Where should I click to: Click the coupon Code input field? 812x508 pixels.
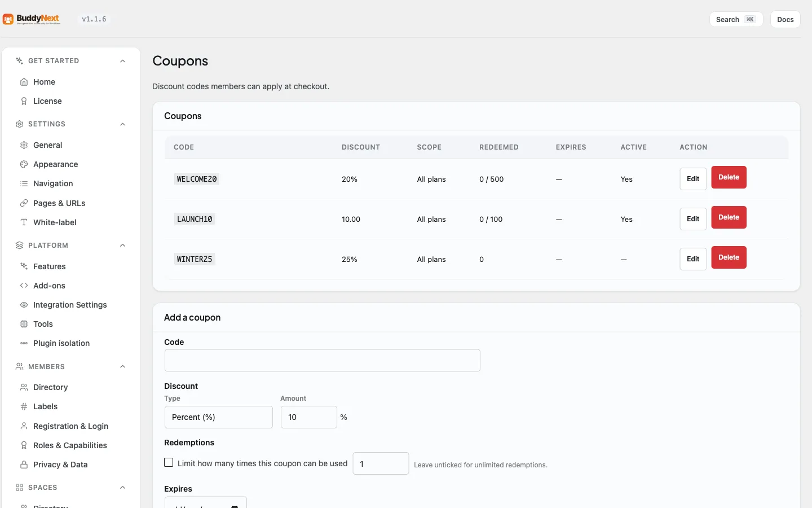[x=322, y=361]
